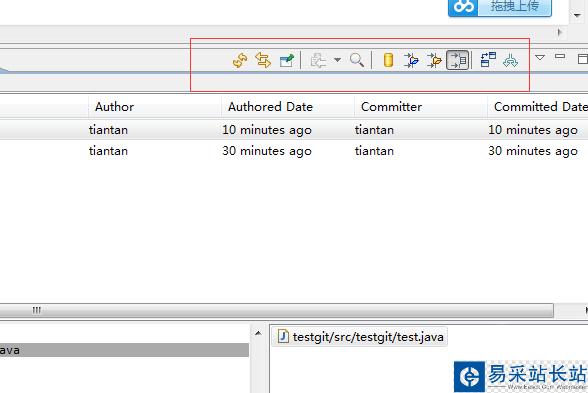The width and height of the screenshot is (588, 393).
Task: Click committer tiantan in the first row
Action: coord(374,130)
